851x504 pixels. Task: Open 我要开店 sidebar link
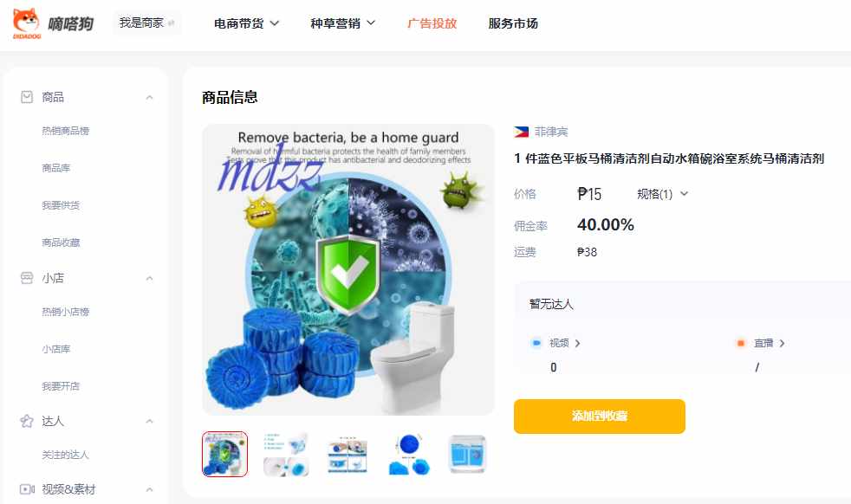coord(61,386)
